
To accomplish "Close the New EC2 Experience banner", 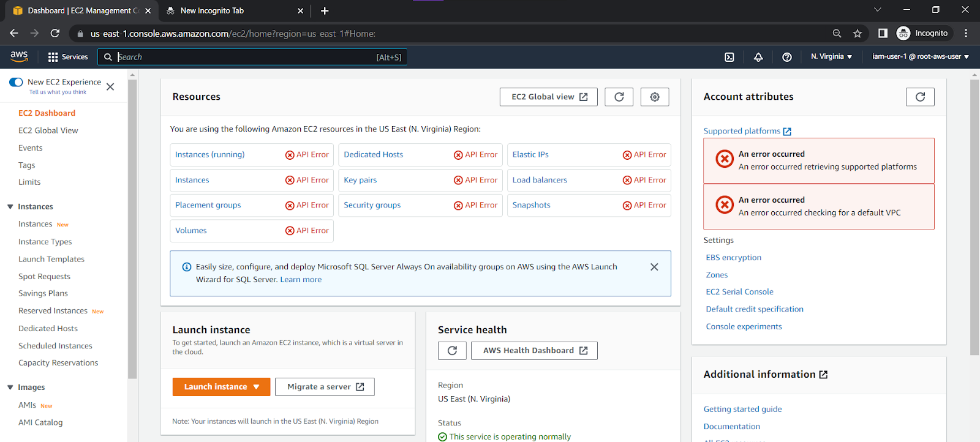I will pos(110,87).
